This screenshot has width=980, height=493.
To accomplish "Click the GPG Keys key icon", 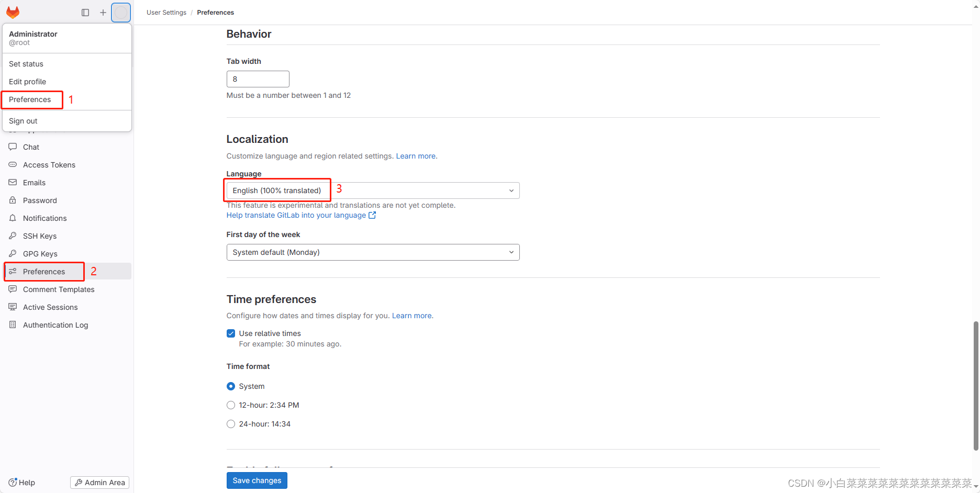I will pyautogui.click(x=13, y=254).
